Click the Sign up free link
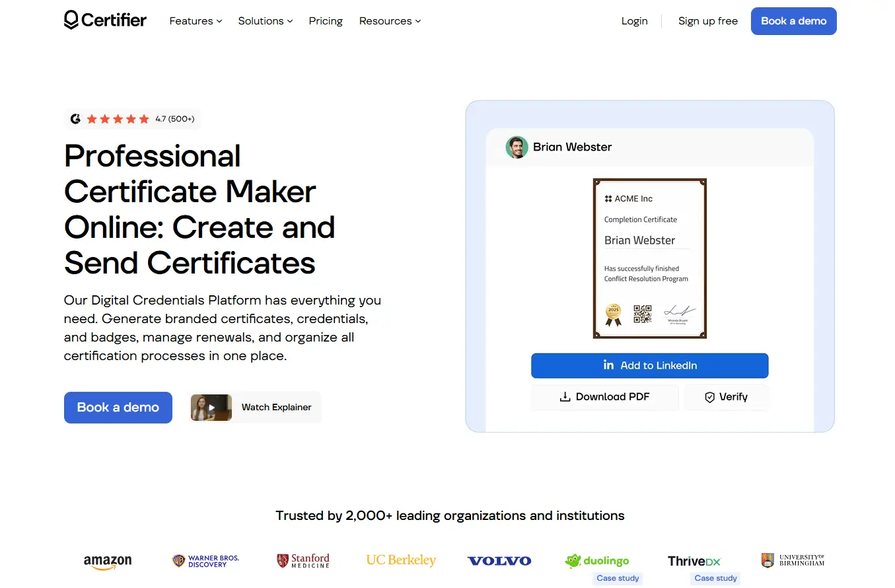This screenshot has width=895, height=588. click(707, 20)
